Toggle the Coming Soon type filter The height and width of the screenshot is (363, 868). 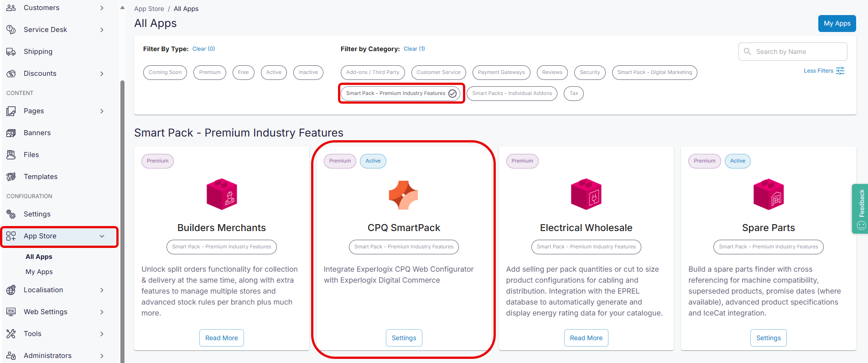[x=165, y=72]
